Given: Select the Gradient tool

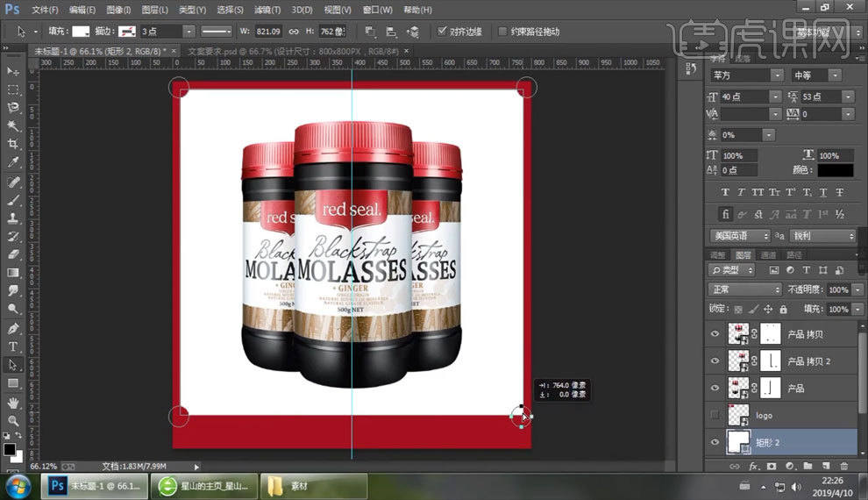Looking at the screenshot, I should pos(13,273).
